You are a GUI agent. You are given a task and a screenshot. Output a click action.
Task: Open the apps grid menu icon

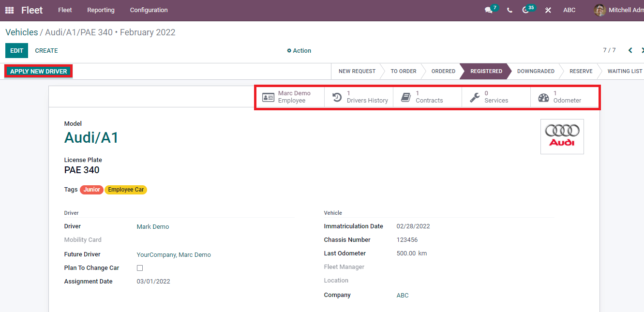[9, 10]
